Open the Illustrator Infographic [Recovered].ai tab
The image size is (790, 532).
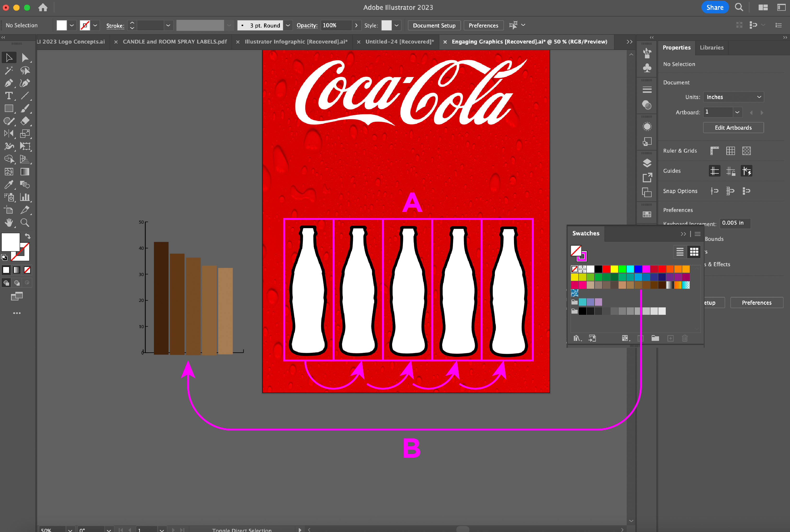point(296,42)
